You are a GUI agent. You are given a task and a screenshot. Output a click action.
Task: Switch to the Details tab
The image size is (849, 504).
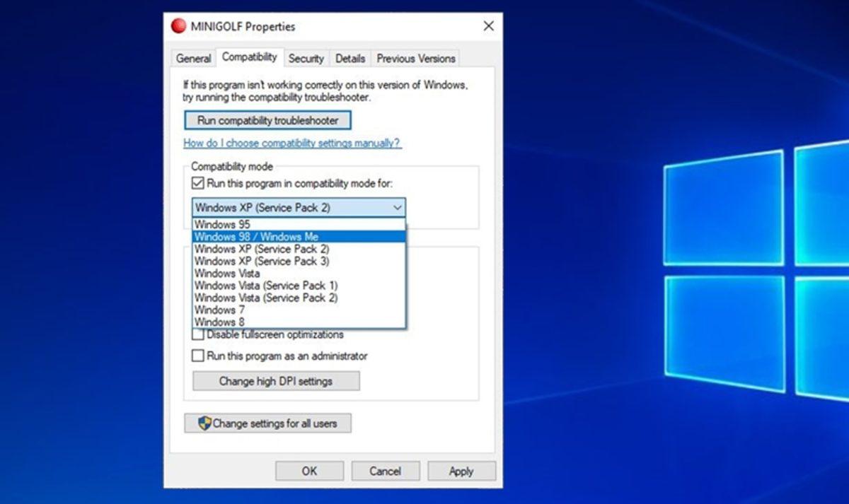350,59
